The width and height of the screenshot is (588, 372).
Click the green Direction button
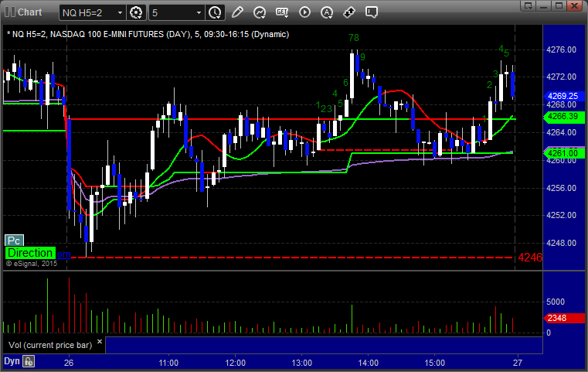click(30, 253)
